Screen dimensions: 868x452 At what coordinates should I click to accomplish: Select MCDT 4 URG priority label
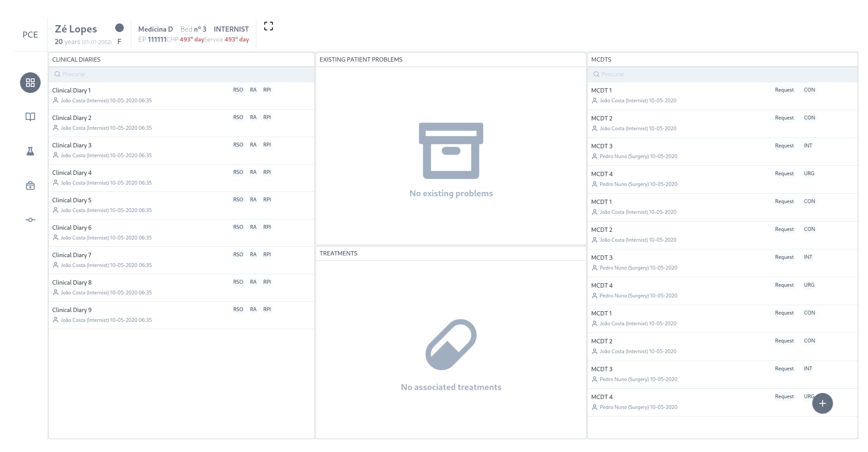pyautogui.click(x=810, y=173)
